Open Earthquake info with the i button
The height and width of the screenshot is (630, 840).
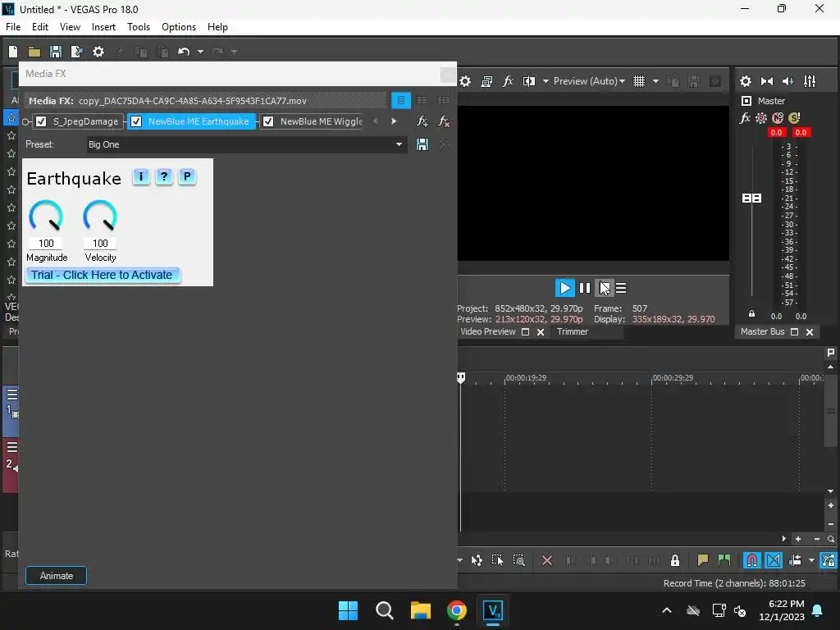[x=141, y=176]
